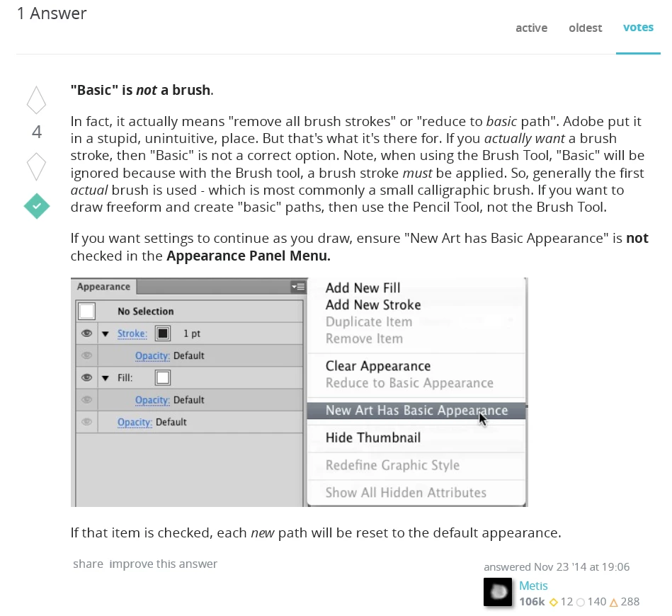Click the green accepted-answer checkmark
The height and width of the screenshot is (616, 672).
(x=37, y=206)
